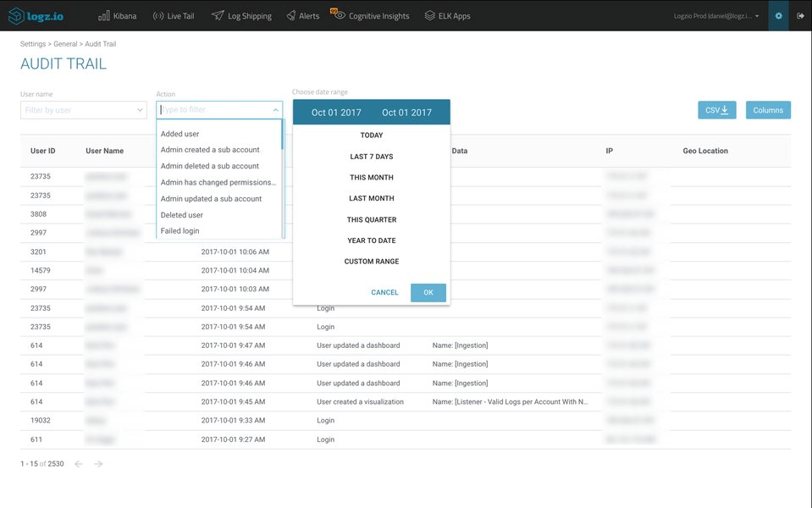Open the settings gear icon
The height and width of the screenshot is (508, 812).
click(778, 15)
